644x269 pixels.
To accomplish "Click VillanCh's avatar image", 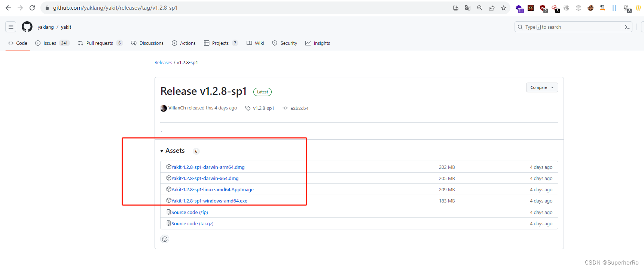I will pos(164,108).
